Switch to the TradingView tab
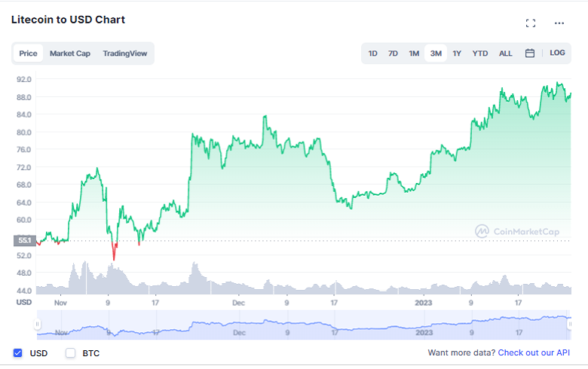The height and width of the screenshot is (369, 588). click(125, 53)
